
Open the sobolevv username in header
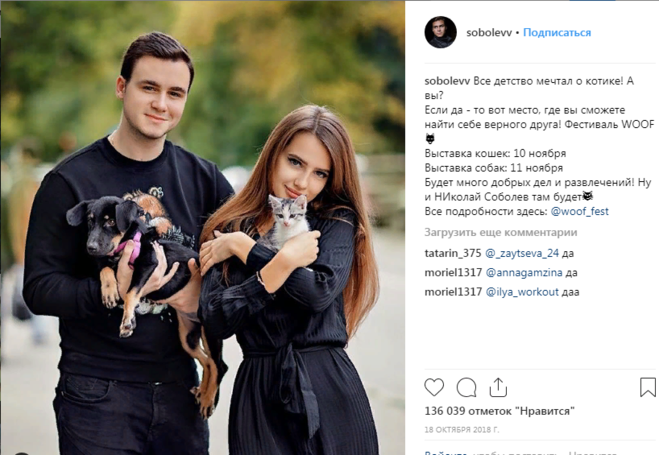coord(489,33)
